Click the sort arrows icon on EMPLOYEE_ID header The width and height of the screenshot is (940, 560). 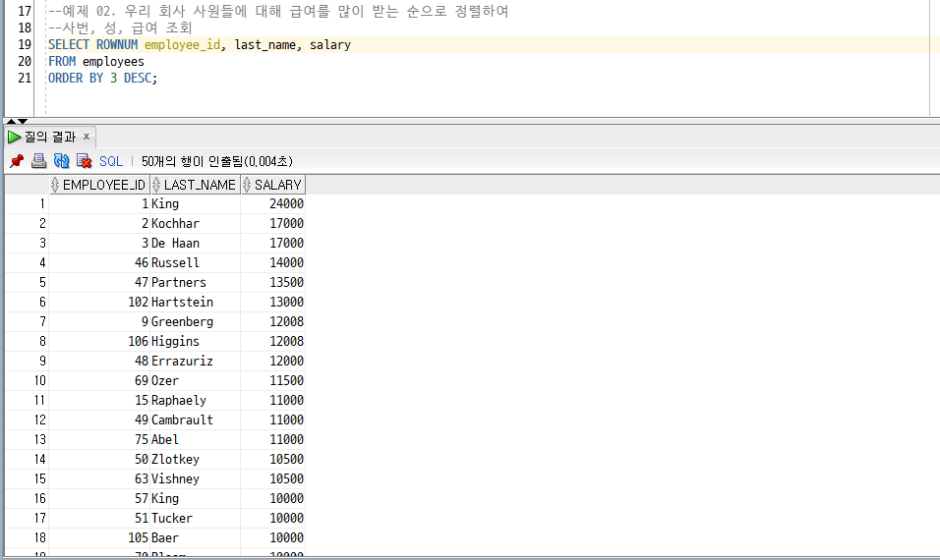[55, 185]
